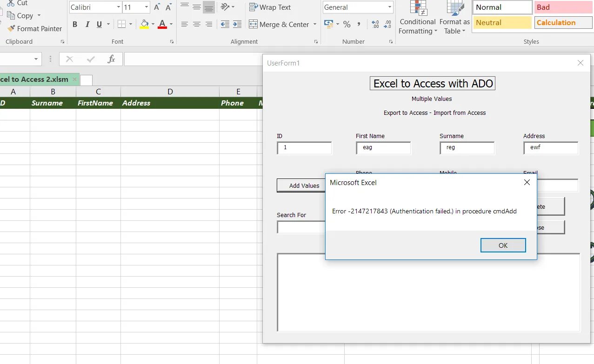Align text left
Screen dimensions: 594x364
[185, 24]
